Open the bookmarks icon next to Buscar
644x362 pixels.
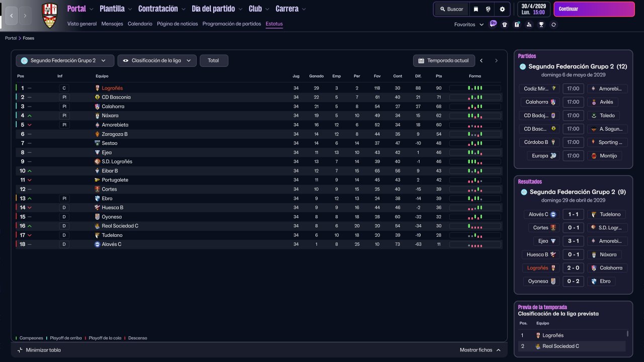coord(475,9)
